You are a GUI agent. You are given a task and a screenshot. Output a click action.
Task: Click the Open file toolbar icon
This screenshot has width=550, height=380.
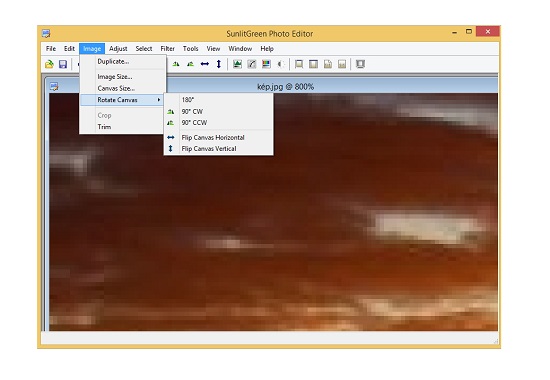click(49, 64)
